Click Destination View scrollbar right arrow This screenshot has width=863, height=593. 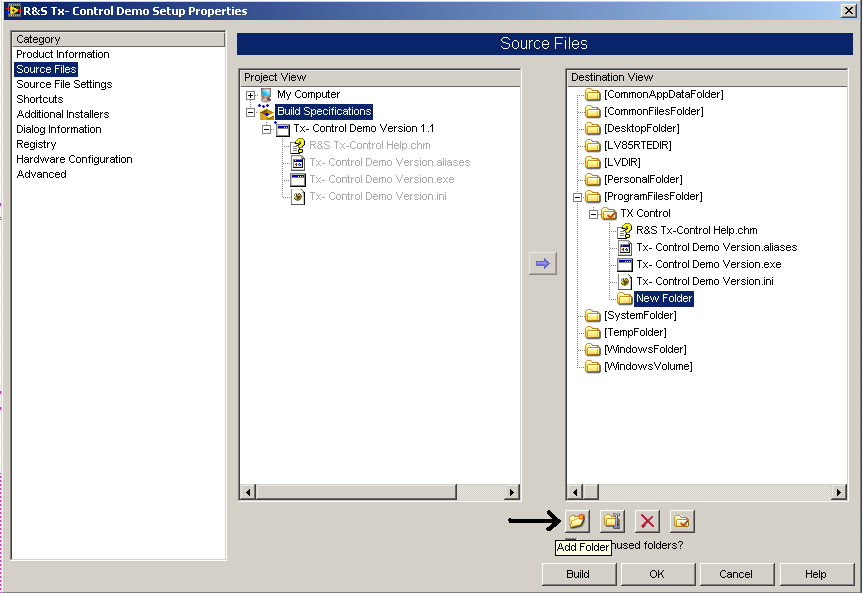tap(839, 492)
